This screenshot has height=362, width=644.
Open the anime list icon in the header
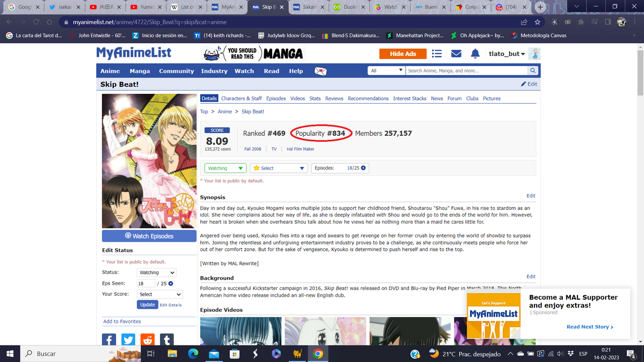tap(436, 53)
